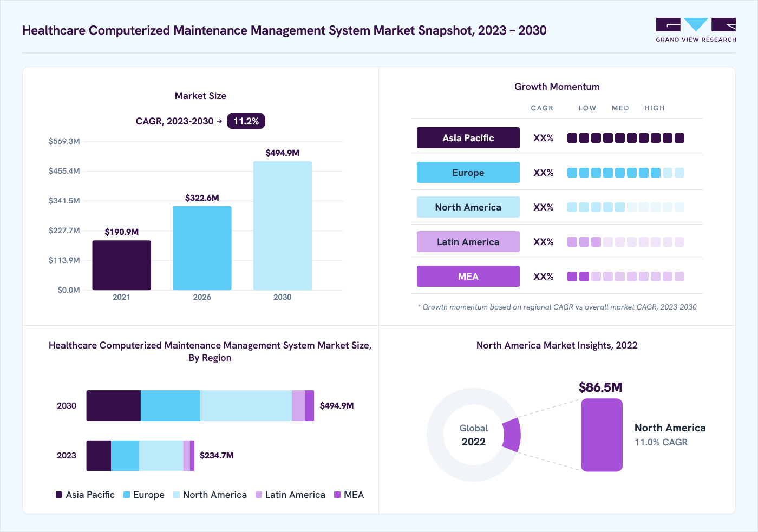Image resolution: width=758 pixels, height=532 pixels.
Task: Click the Europe legend swatch
Action: [x=127, y=495]
